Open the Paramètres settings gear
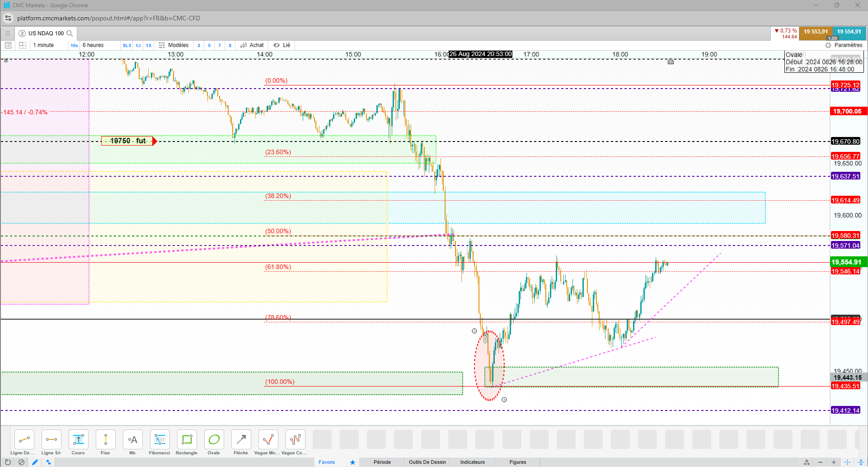868x467 pixels. click(844, 45)
